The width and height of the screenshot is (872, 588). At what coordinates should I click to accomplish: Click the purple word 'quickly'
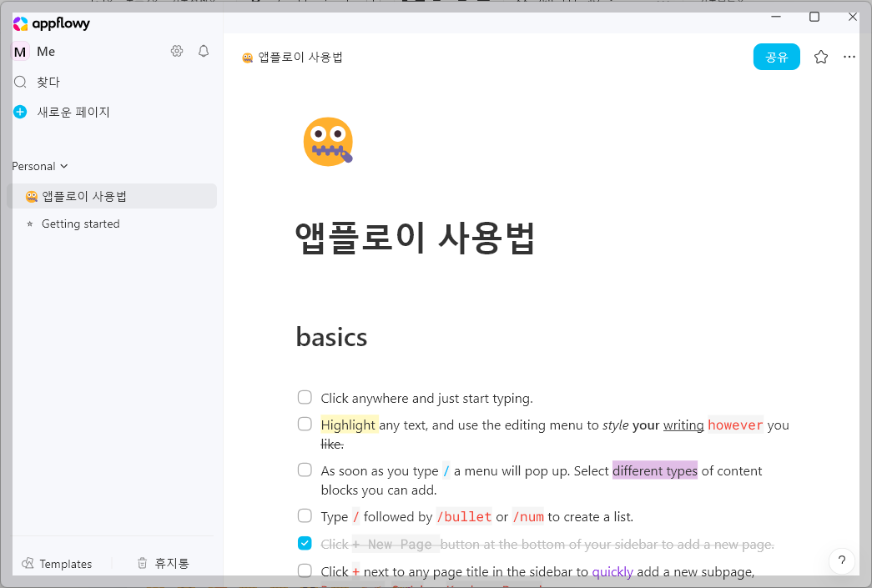612,572
